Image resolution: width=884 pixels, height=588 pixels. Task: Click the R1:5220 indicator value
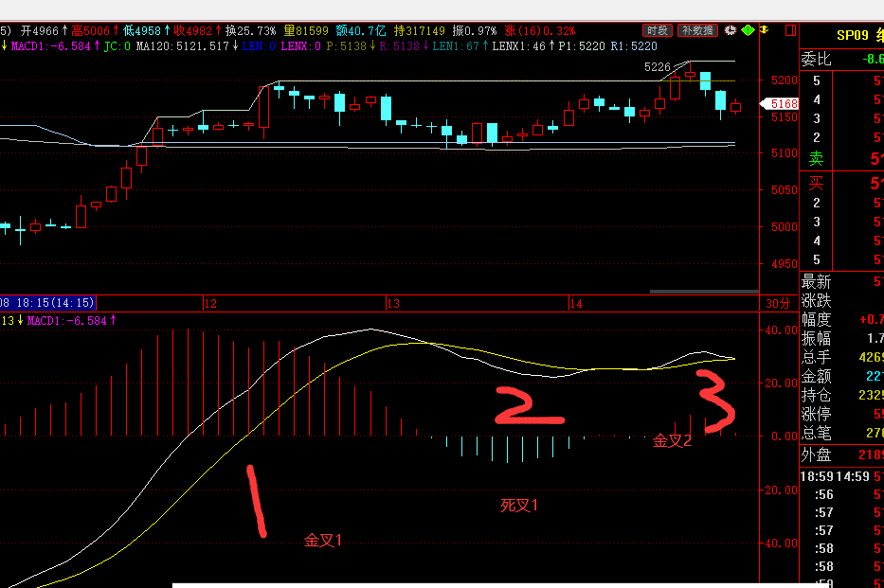(634, 46)
